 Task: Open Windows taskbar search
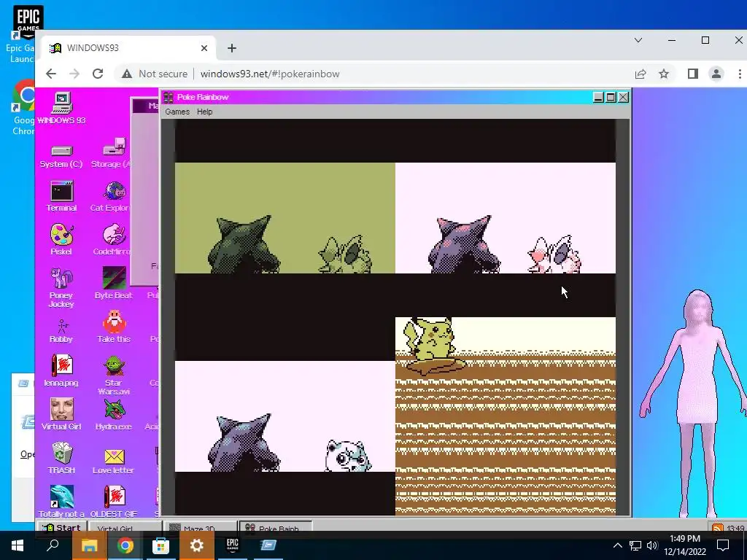53,545
